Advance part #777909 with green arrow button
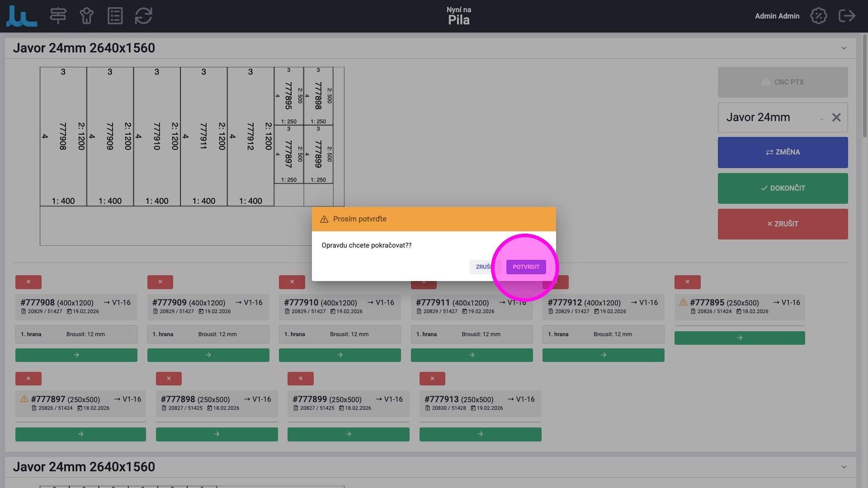868x488 pixels. pos(208,355)
